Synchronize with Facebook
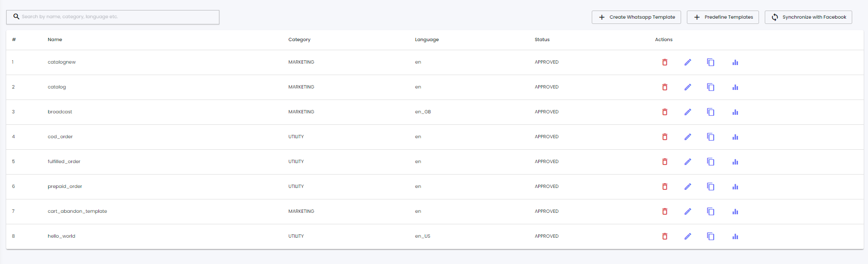Screen dimensions: 868x264 (808, 17)
